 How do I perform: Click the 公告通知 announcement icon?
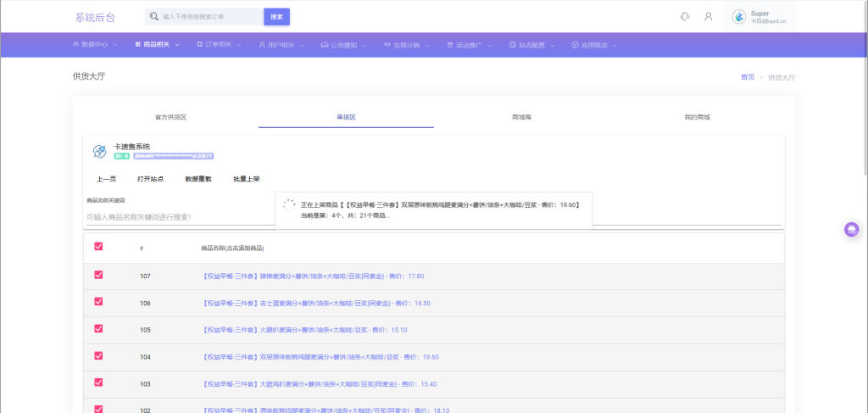click(325, 44)
